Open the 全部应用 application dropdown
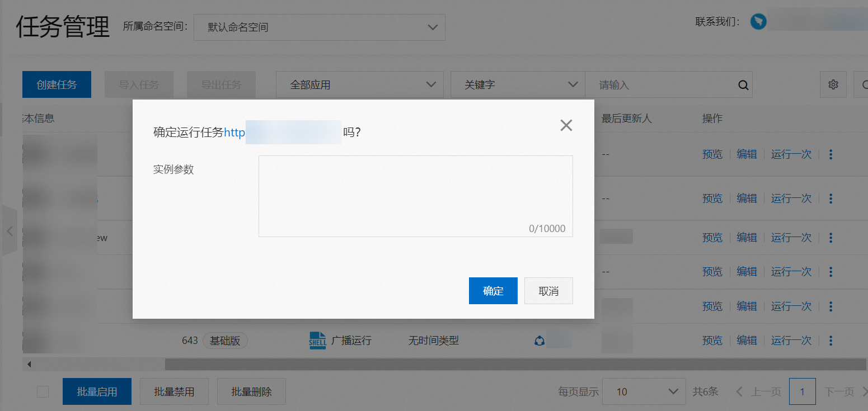 click(360, 84)
